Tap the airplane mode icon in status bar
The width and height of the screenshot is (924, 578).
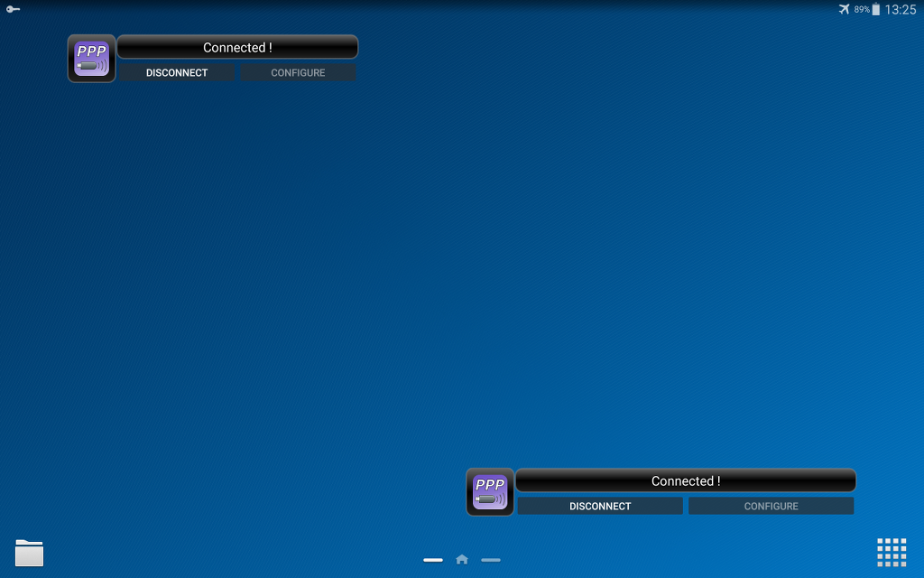(x=845, y=9)
